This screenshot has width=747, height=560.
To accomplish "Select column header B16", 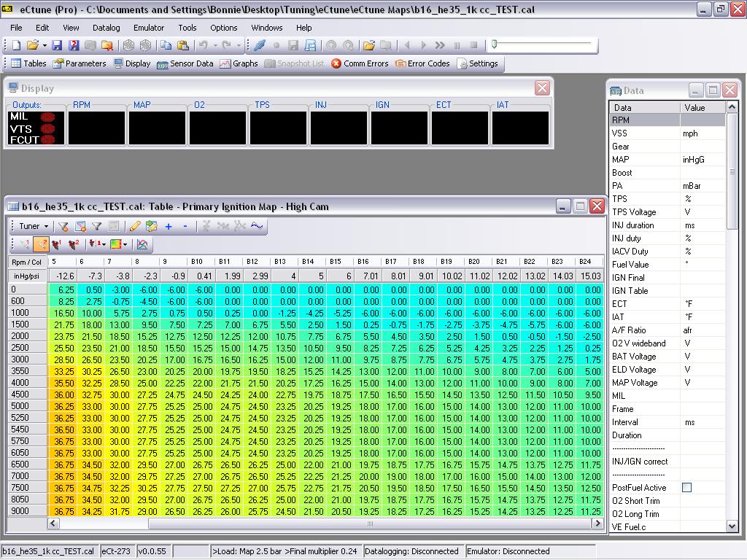I will 368,262.
